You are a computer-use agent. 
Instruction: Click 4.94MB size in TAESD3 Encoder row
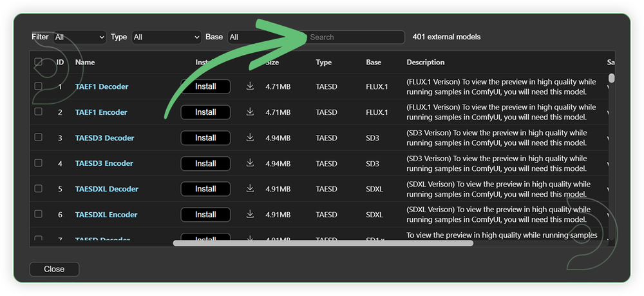(x=278, y=163)
